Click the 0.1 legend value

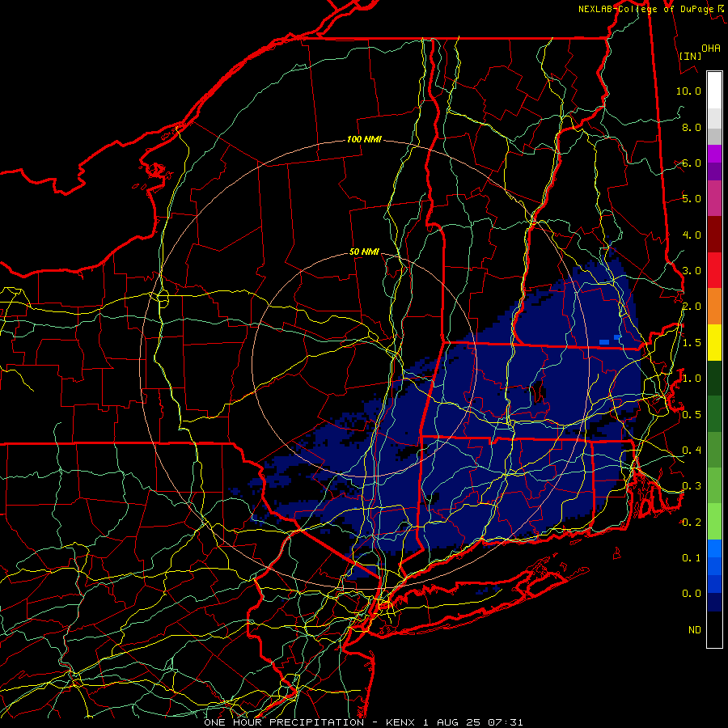(x=692, y=558)
